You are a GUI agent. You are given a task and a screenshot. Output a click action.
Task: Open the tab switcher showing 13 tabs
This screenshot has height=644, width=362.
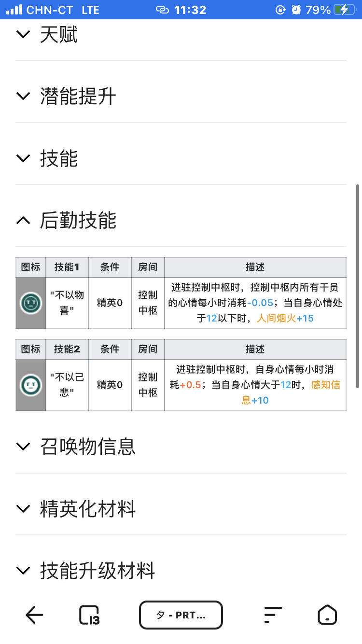pos(89,615)
